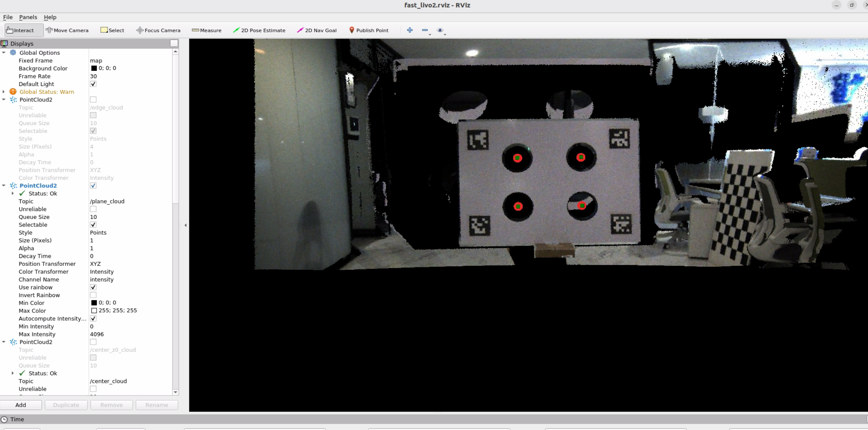Click the Max Color white swatch
Viewport: 868px width, 430px height.
94,311
